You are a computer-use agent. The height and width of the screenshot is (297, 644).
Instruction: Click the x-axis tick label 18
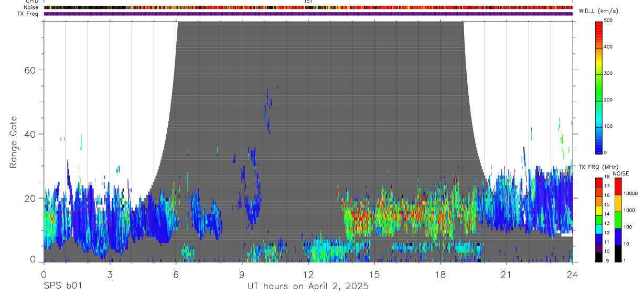pyautogui.click(x=441, y=274)
